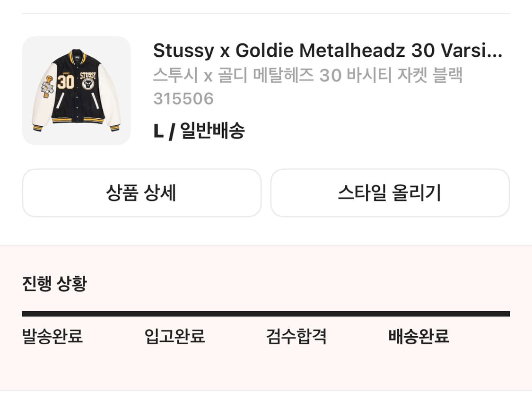Tap the 배송완료 delivery step
The height and width of the screenshot is (419, 532).
(419, 337)
